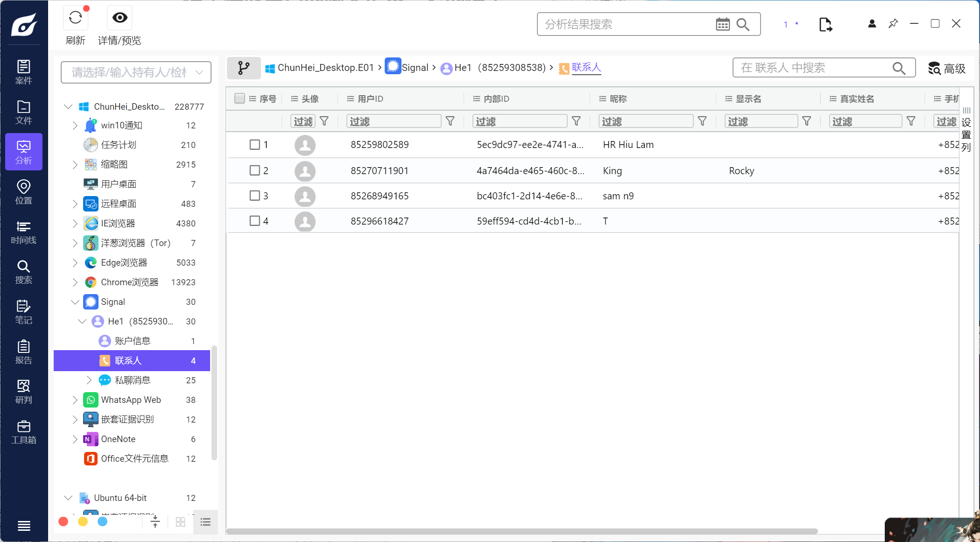
Task: Click the branch tree icon beside breadcrumb
Action: [243, 68]
